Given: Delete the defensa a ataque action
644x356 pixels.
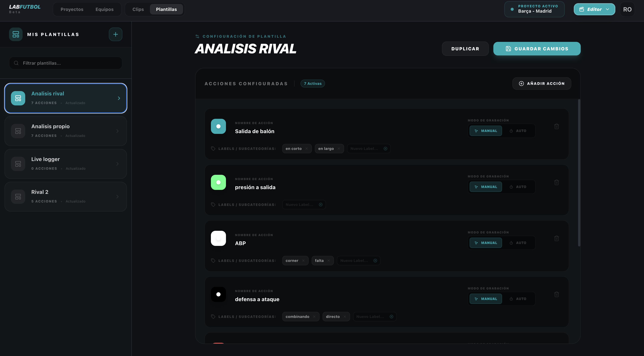Looking at the screenshot, I should pos(556,294).
